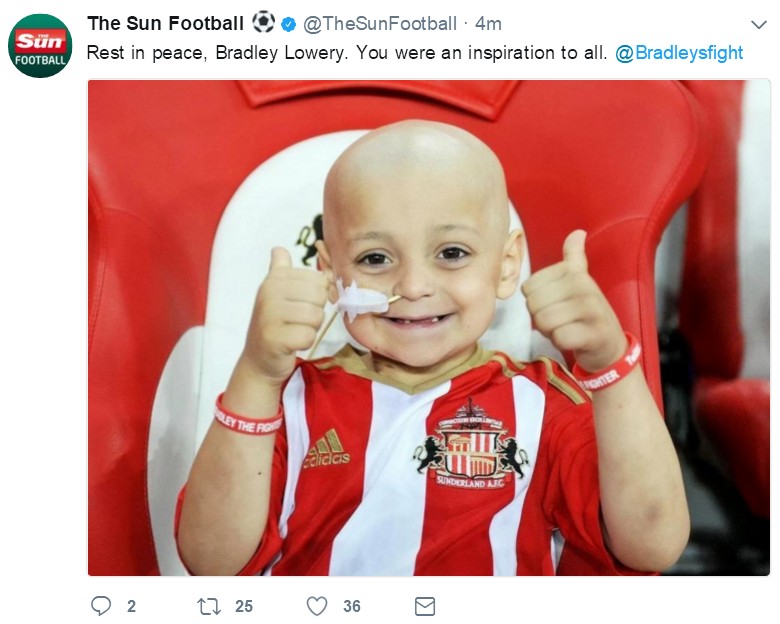Open The Sun Football display name link
The height and width of the screenshot is (624, 780).
[165, 23]
